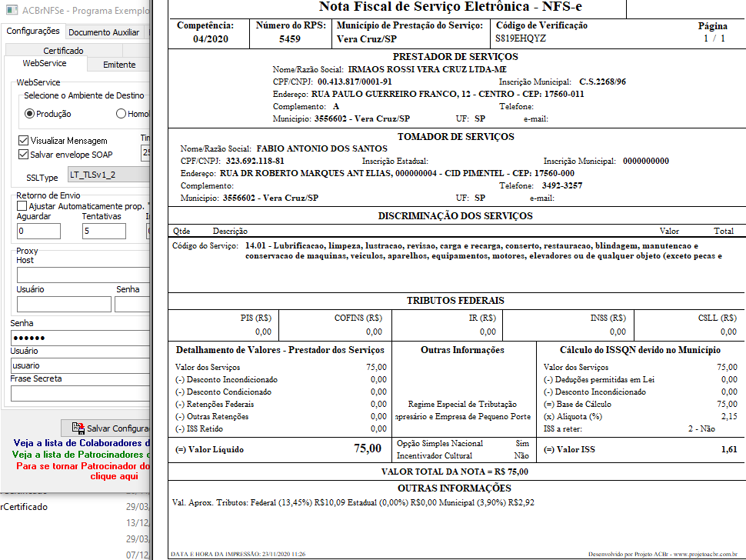This screenshot has height=560, width=746.
Task: Switch to Documento Auxiliar tab
Action: [x=104, y=32]
